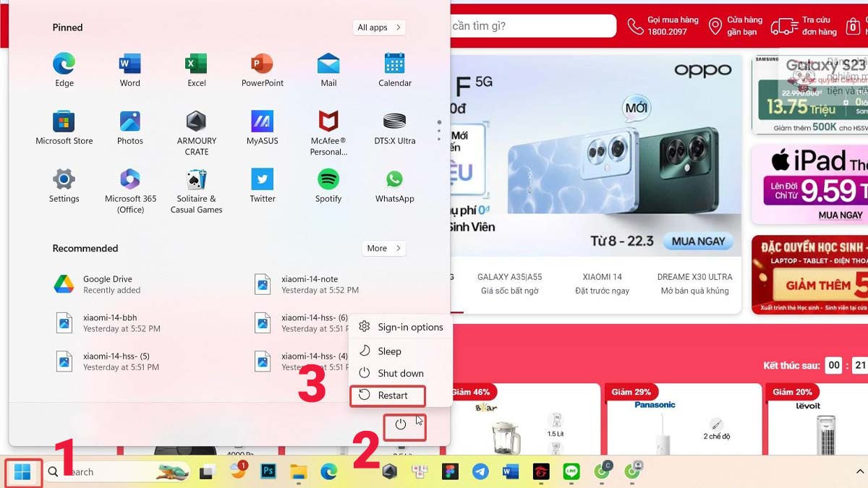
Task: Open the website shopping cart icon
Action: point(854,26)
